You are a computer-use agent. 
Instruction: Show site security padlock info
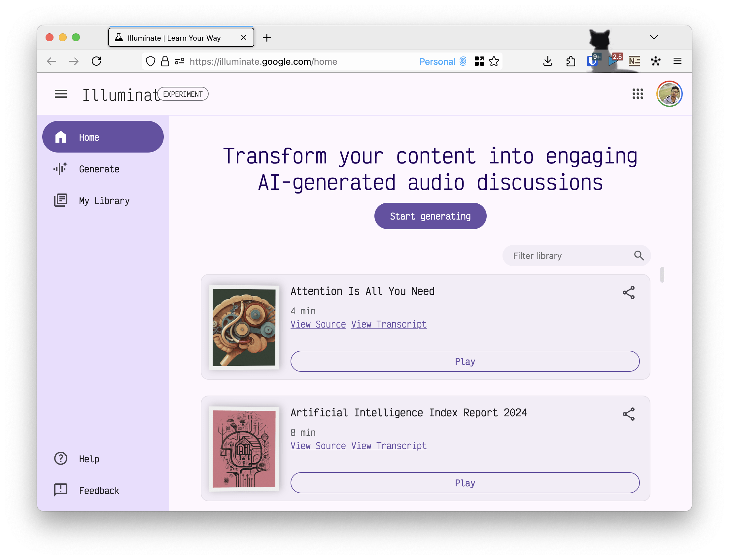tap(165, 61)
